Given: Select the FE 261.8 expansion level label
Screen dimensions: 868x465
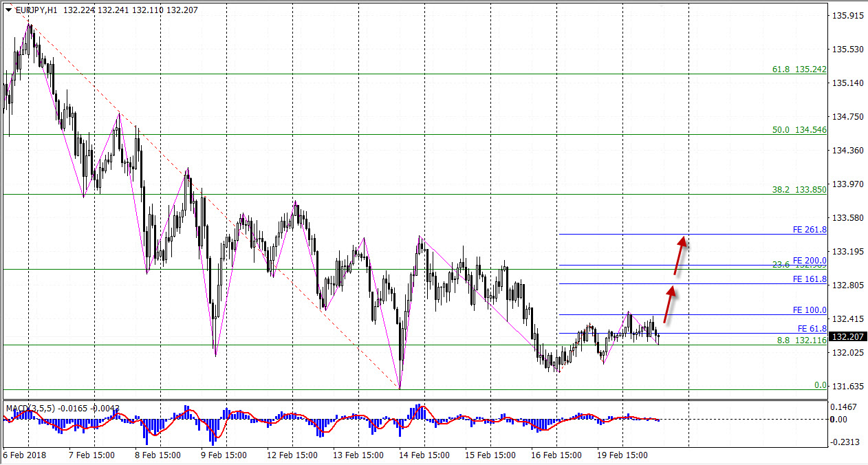Looking at the screenshot, I should [x=809, y=230].
